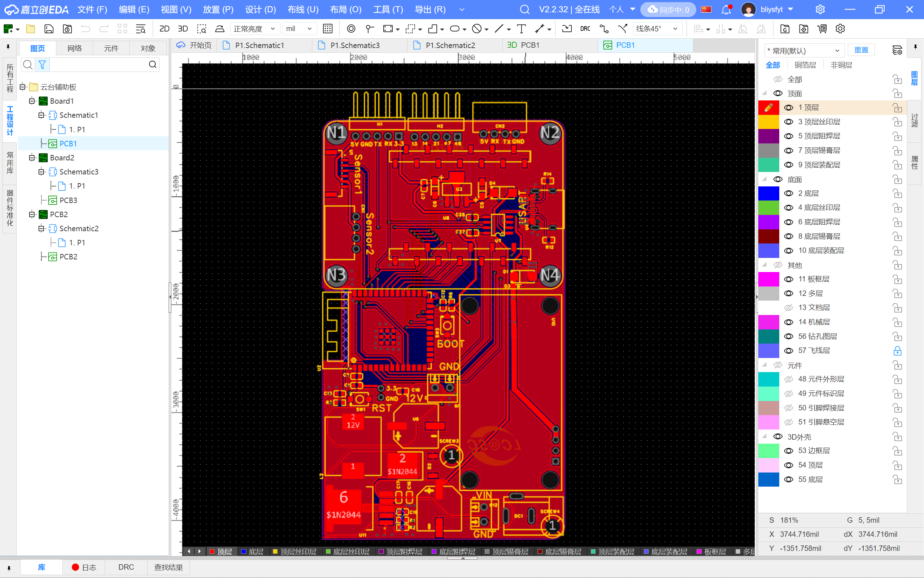Switch to 2D view button
Screen dimensions: 924x578
tap(164, 29)
